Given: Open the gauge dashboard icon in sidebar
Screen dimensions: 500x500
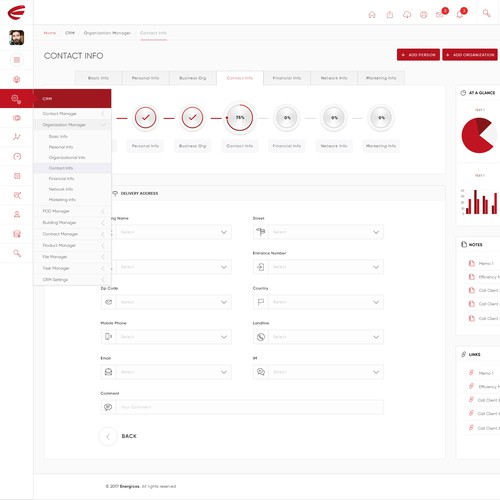Looking at the screenshot, I should [x=17, y=156].
